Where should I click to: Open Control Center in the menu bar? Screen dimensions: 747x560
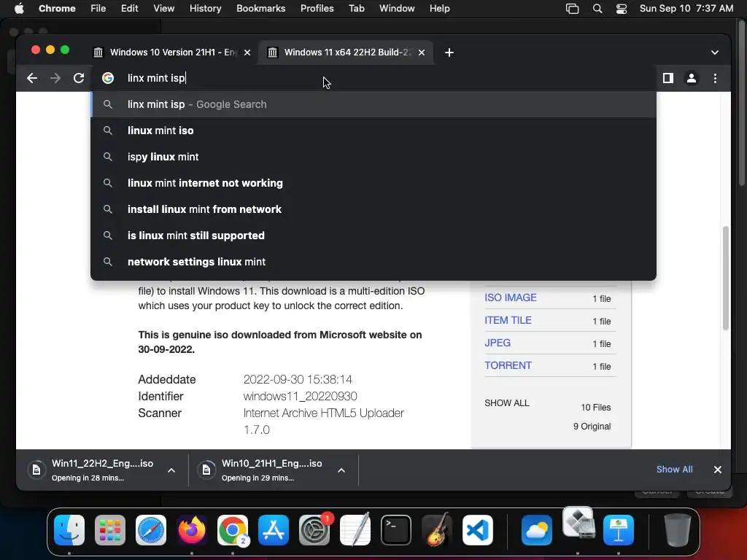622,9
